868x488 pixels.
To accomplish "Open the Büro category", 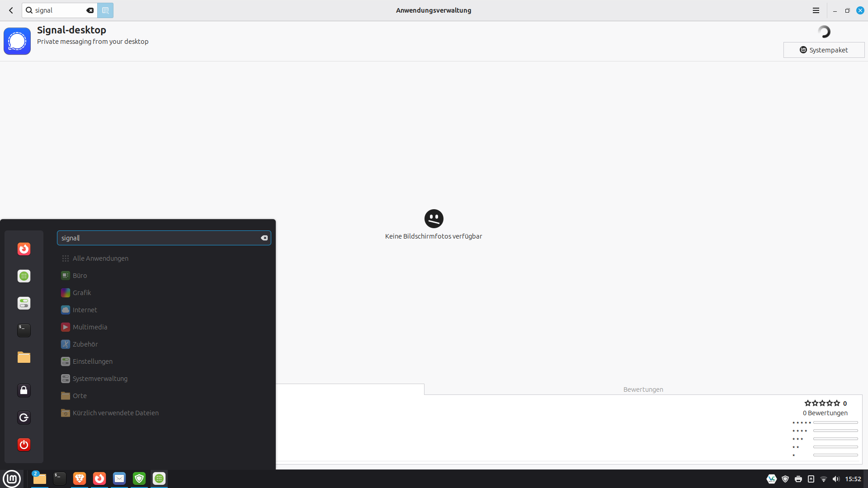I will [80, 276].
